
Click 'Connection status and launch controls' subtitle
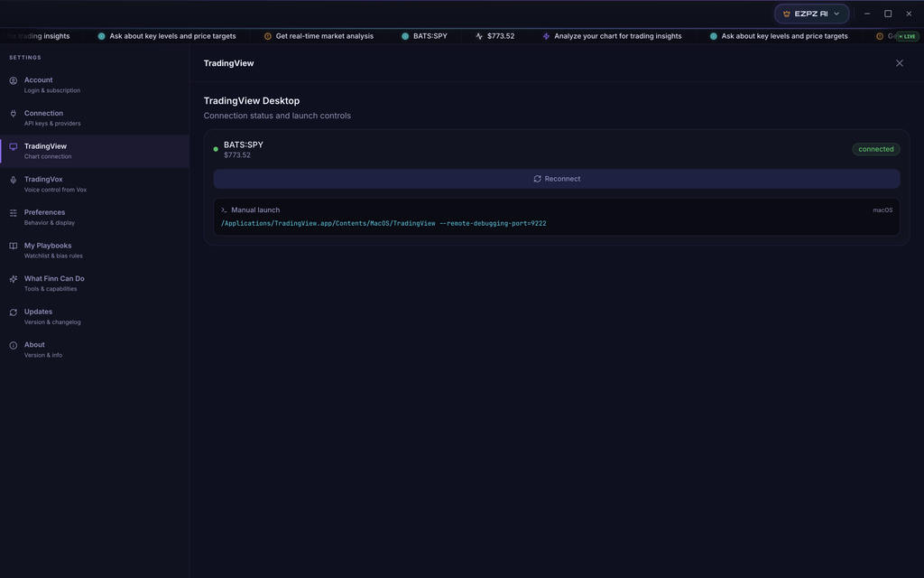pyautogui.click(x=277, y=116)
